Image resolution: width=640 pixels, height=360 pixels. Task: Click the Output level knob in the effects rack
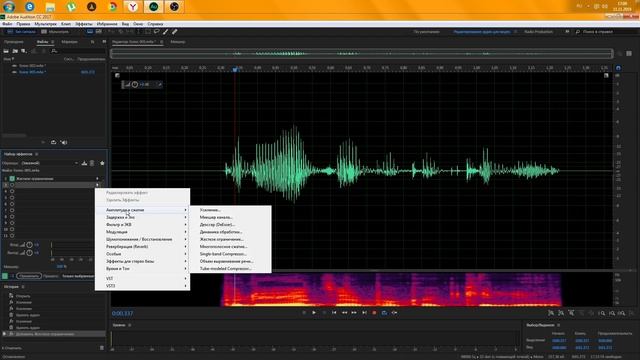[x=29, y=253]
